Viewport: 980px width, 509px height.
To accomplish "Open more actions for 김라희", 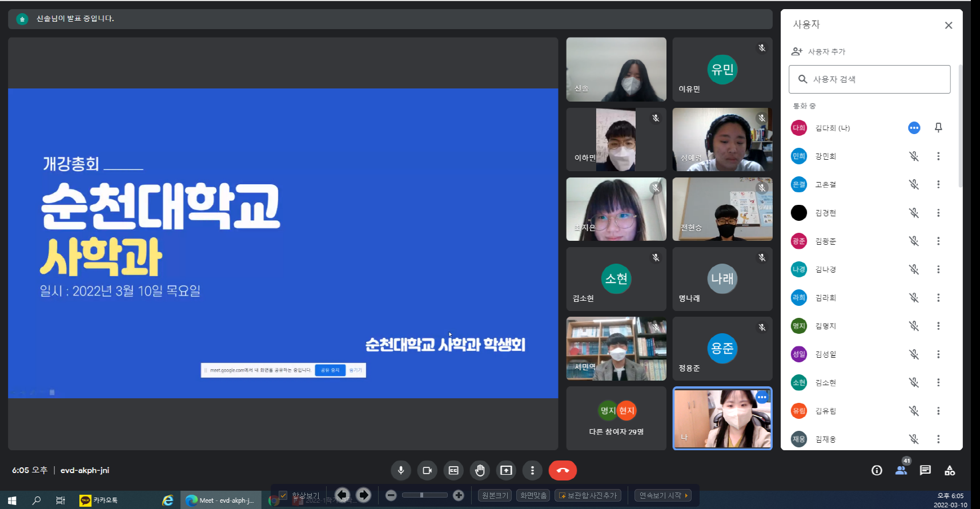I will 938,298.
